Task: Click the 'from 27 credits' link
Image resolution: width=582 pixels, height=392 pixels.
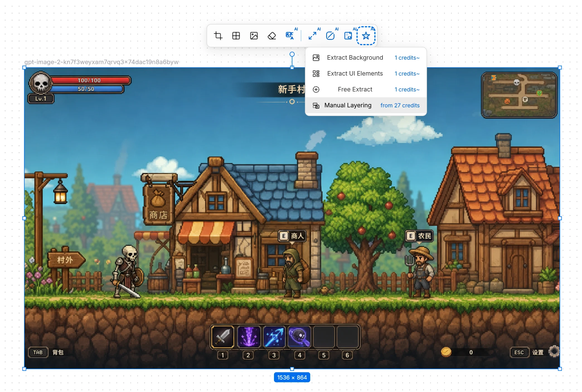Action: (x=400, y=105)
